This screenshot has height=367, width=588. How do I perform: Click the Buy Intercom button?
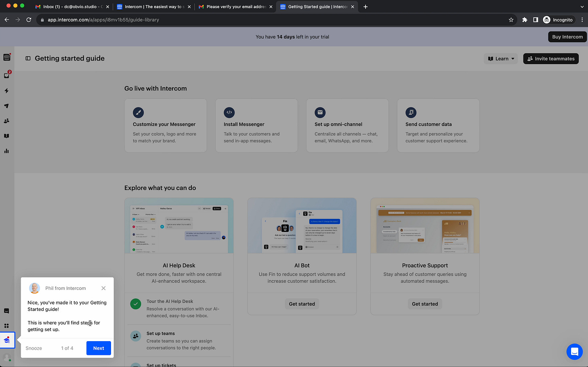(567, 37)
